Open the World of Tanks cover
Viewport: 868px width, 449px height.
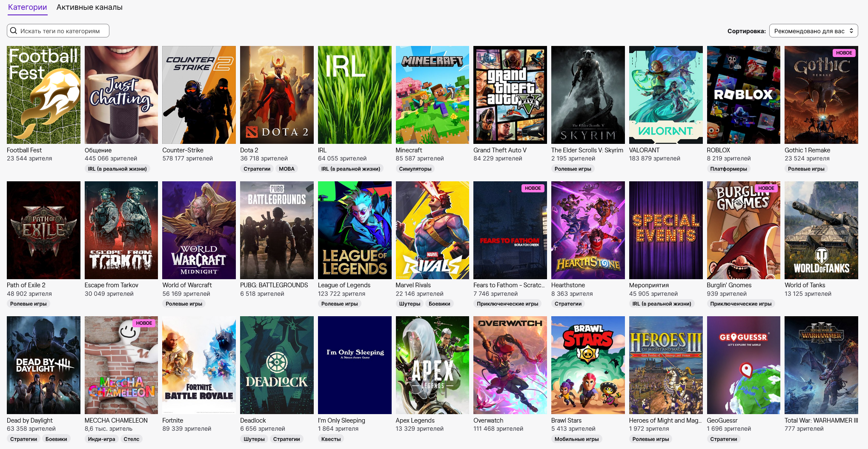tap(821, 230)
